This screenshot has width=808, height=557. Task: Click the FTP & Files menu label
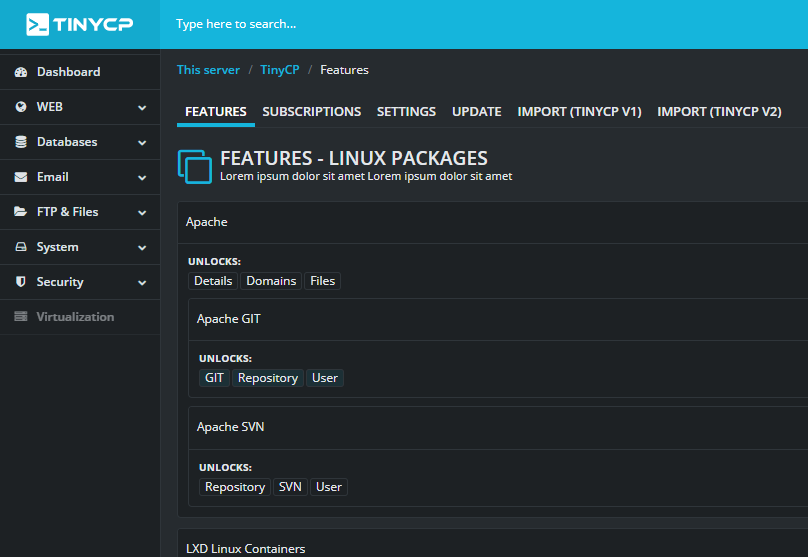coord(68,212)
